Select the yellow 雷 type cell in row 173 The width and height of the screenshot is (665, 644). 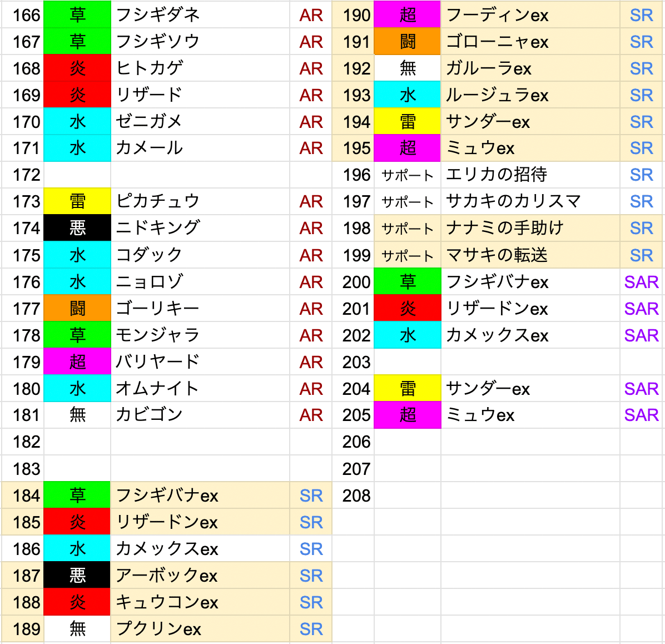[x=77, y=201]
